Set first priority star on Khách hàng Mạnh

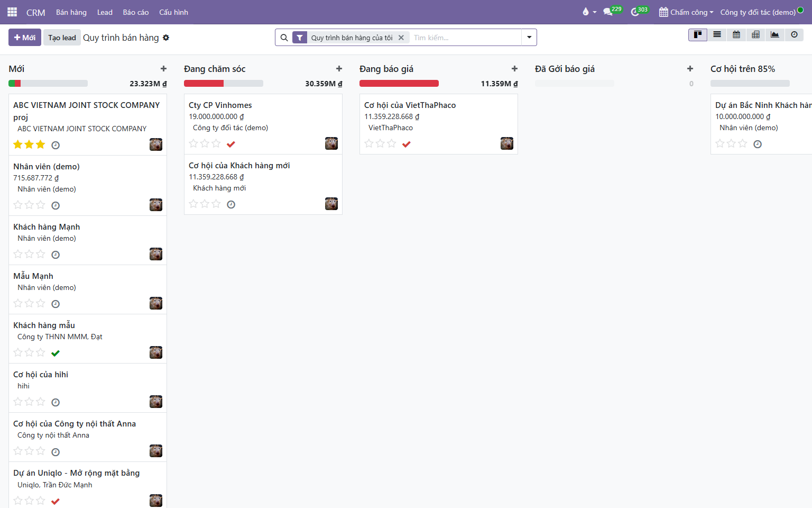tap(18, 254)
